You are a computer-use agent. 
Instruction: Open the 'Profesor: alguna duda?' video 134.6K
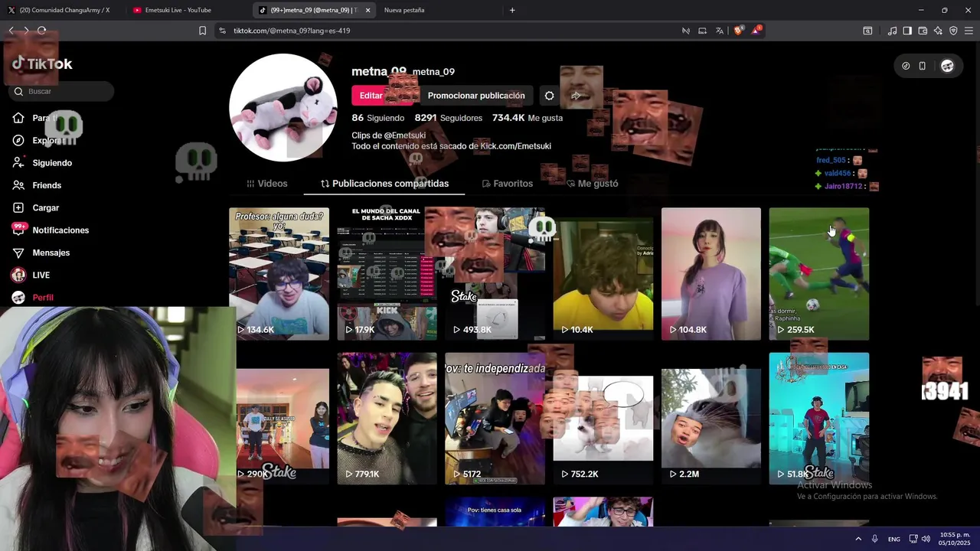pos(279,273)
